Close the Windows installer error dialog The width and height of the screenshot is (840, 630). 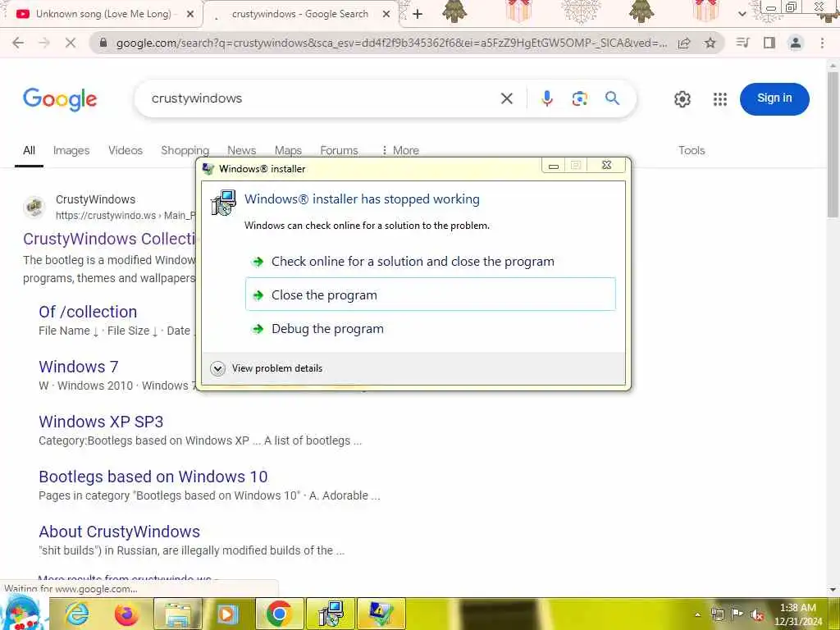606,165
